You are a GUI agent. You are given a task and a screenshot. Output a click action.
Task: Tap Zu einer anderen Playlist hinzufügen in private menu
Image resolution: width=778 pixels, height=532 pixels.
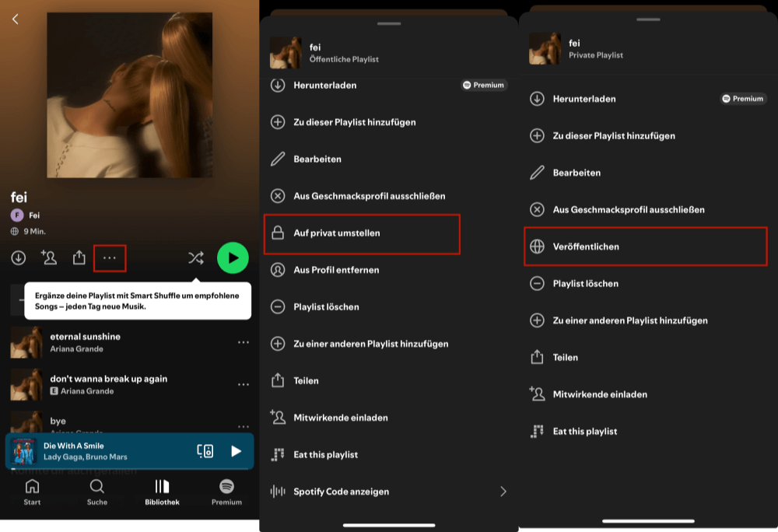tap(648, 320)
